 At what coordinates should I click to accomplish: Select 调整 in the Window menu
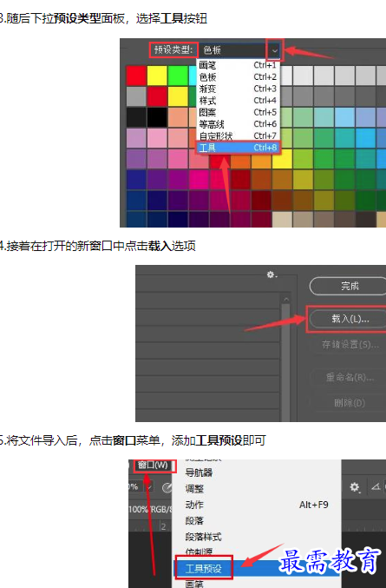(x=257, y=489)
